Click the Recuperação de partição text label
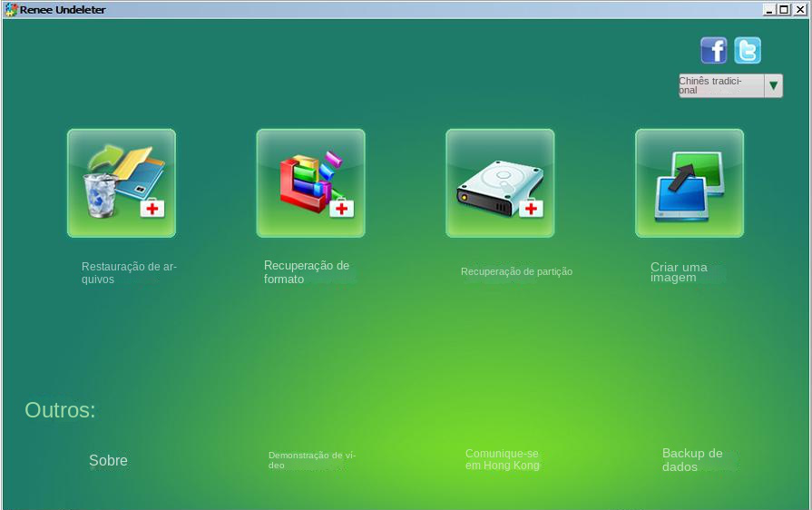The image size is (812, 510). 516,271
